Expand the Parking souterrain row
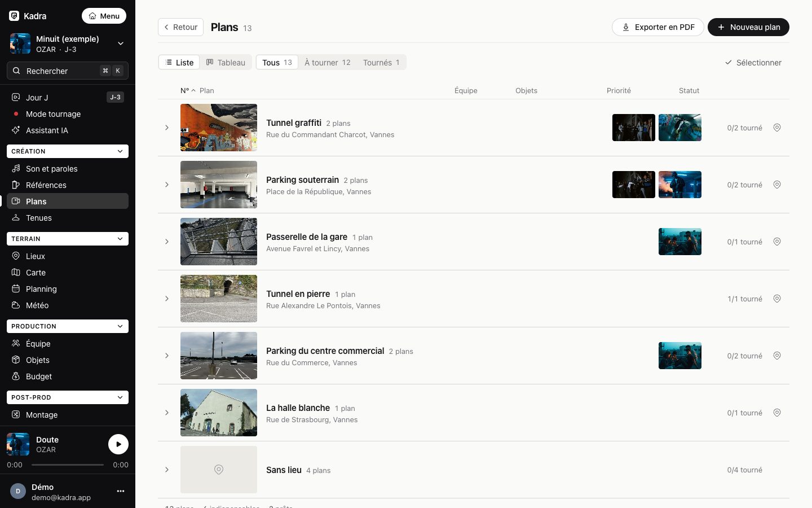812x508 pixels. 167,185
